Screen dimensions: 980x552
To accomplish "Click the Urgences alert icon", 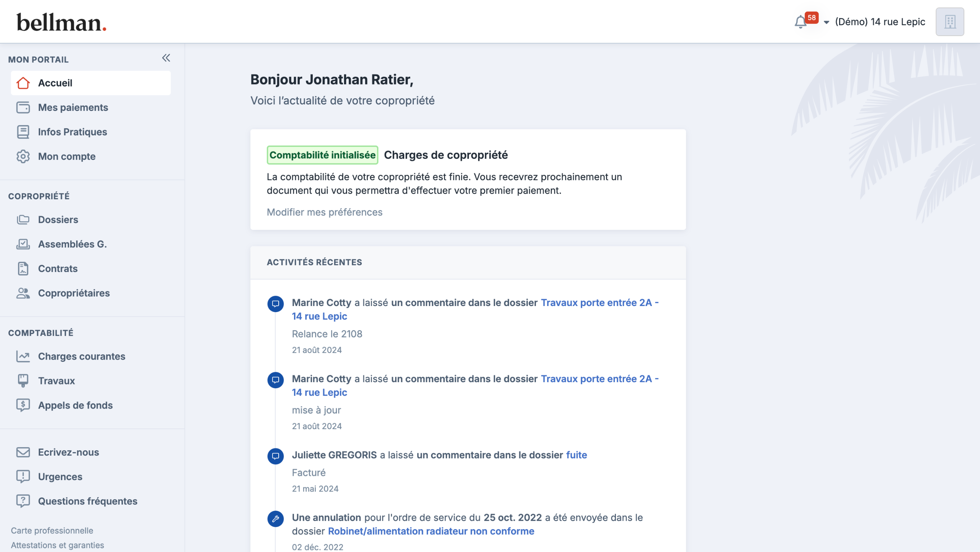I will (x=23, y=477).
